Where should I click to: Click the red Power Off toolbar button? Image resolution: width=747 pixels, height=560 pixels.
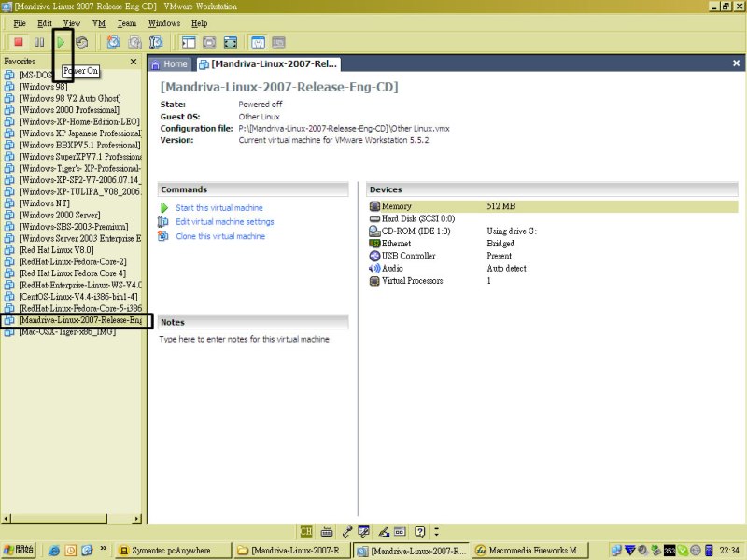[x=18, y=42]
